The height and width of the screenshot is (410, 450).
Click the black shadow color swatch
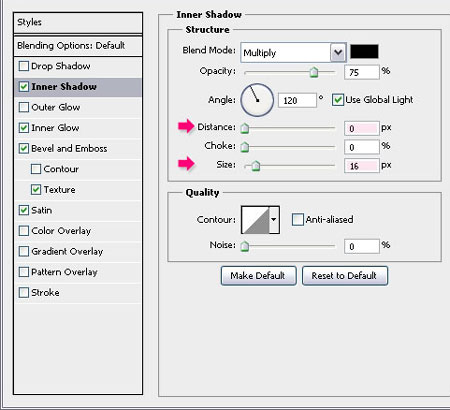pos(364,52)
